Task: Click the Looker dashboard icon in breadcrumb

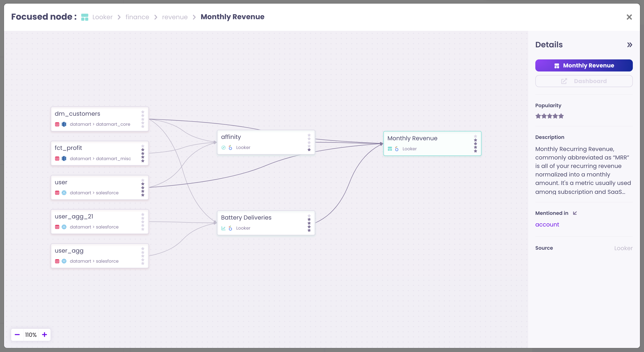Action: 85,17
